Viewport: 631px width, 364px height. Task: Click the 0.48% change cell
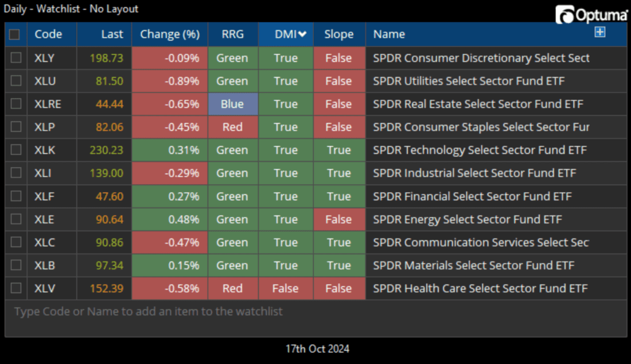170,219
